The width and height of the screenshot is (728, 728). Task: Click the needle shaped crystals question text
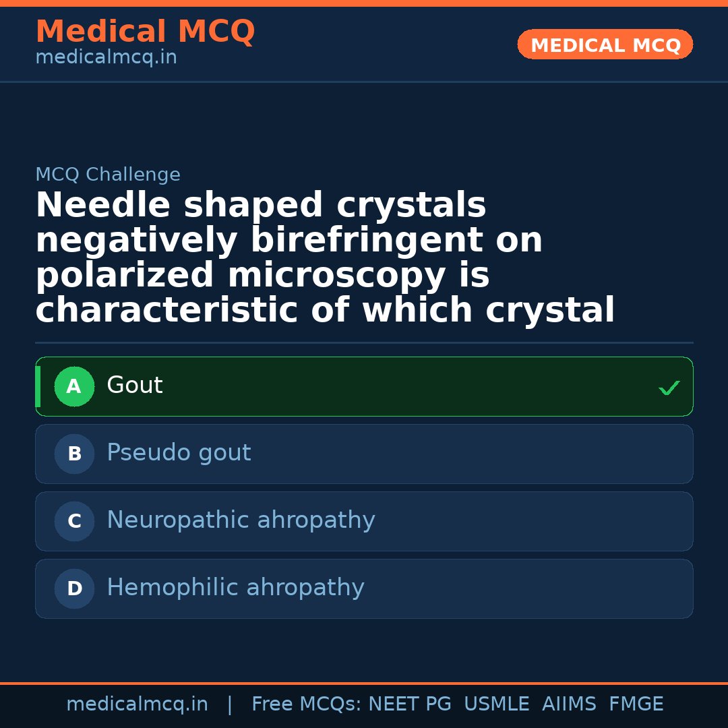325,257
